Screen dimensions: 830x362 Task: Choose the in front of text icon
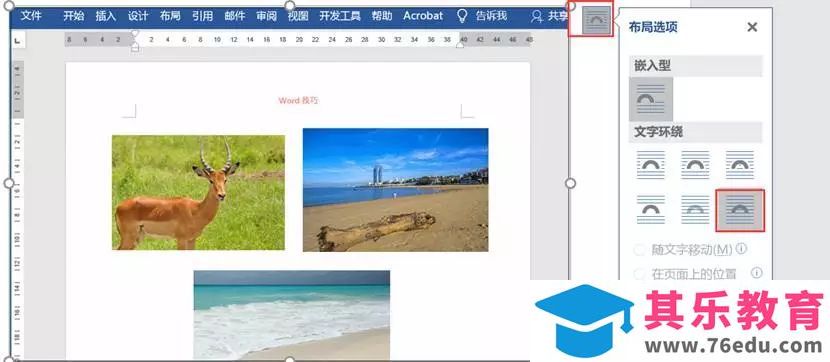click(x=740, y=210)
